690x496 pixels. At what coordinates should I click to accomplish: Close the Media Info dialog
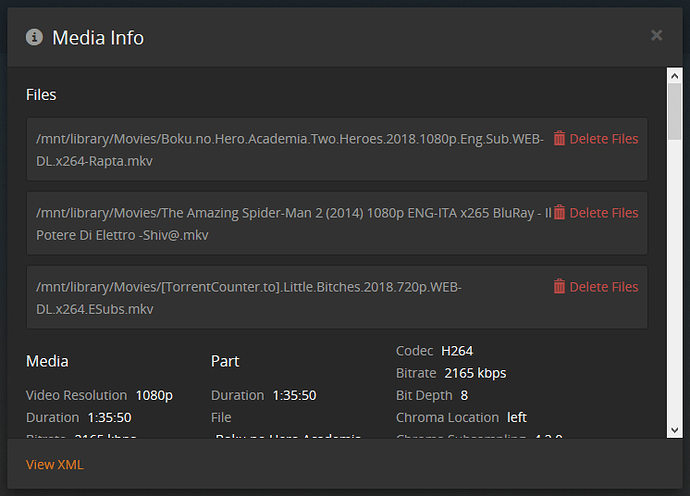pyautogui.click(x=656, y=36)
